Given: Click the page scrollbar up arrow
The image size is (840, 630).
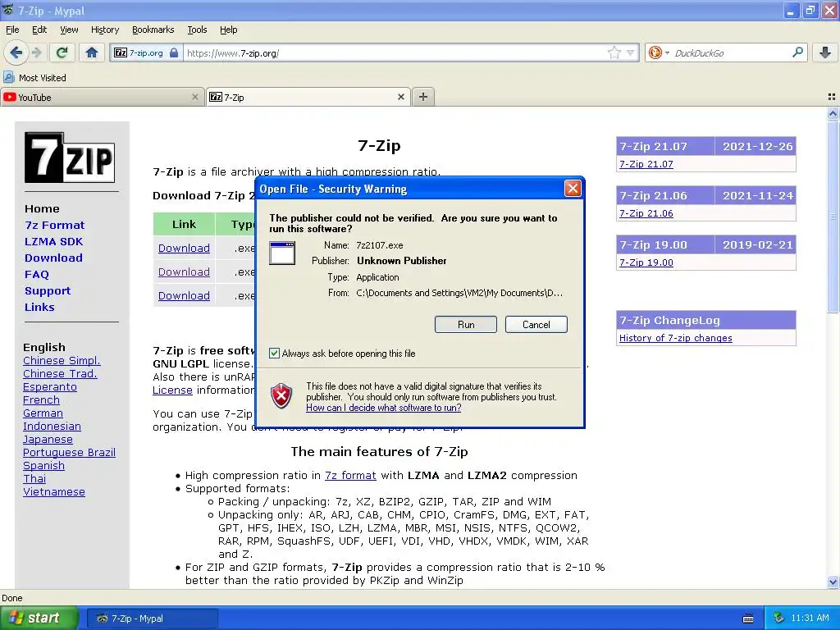Looking at the screenshot, I should [x=833, y=113].
